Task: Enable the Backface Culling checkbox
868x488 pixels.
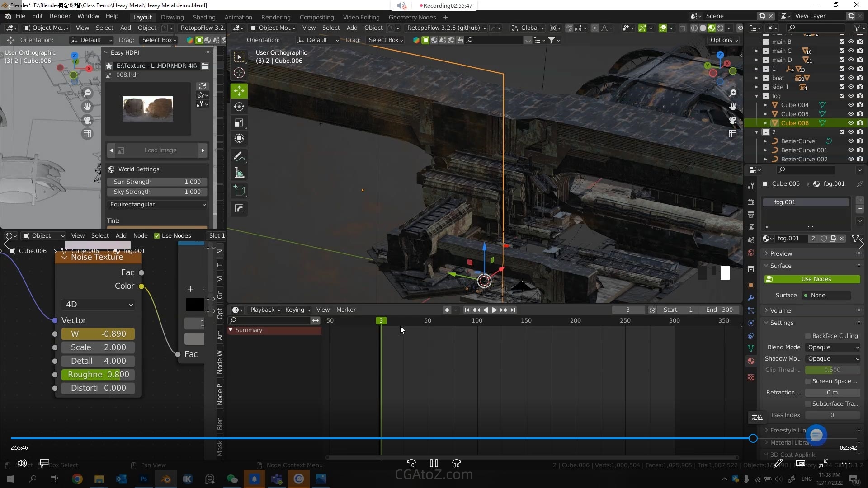Action: click(x=808, y=336)
